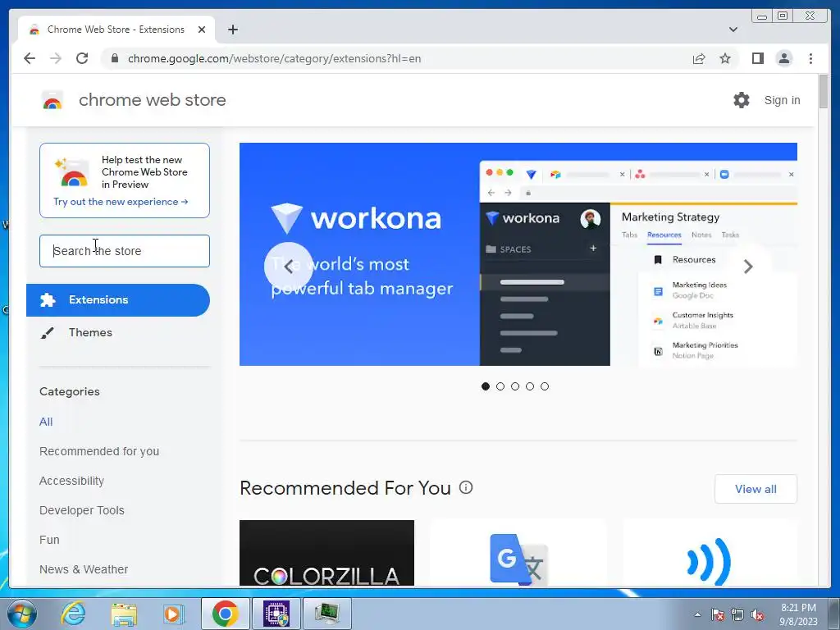Click the lock icon in address bar
840x630 pixels.
(x=114, y=58)
